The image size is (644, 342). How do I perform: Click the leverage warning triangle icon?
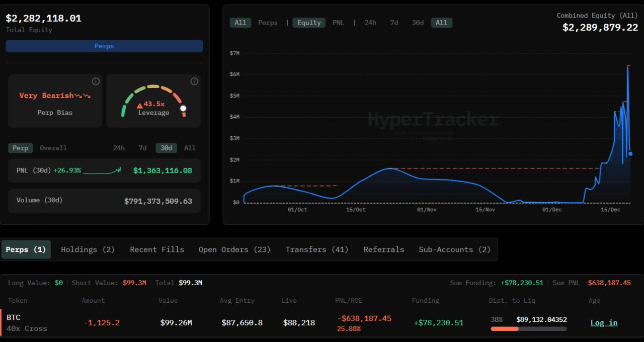click(x=140, y=106)
